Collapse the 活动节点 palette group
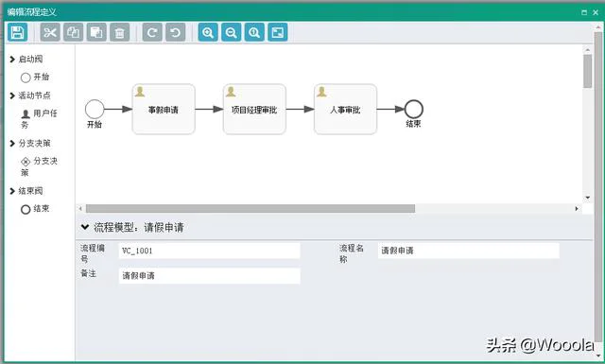 12,95
